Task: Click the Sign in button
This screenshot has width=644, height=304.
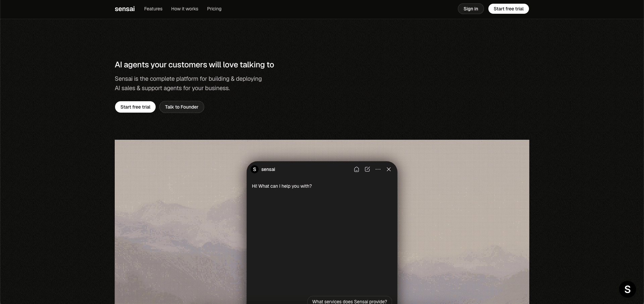Action: click(471, 9)
